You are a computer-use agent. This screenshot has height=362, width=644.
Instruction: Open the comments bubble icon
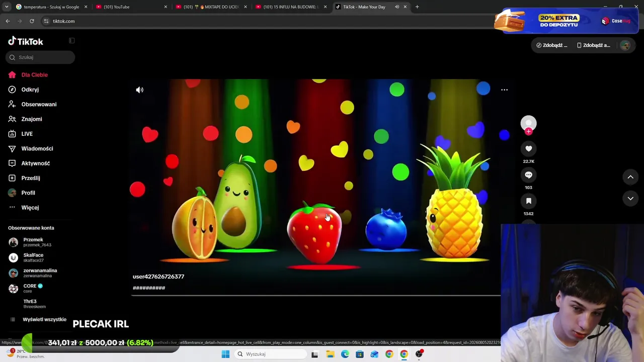tap(528, 175)
